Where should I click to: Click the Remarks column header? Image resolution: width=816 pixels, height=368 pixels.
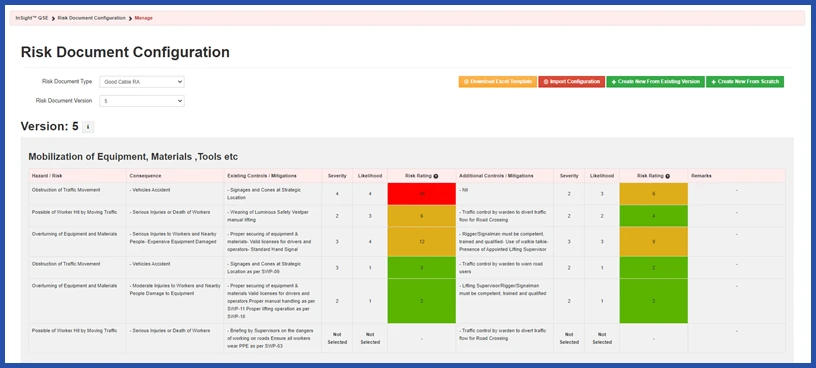(x=736, y=176)
